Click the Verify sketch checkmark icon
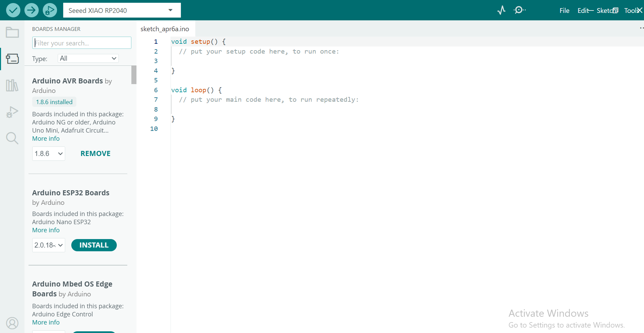This screenshot has width=644, height=333. pos(13,10)
